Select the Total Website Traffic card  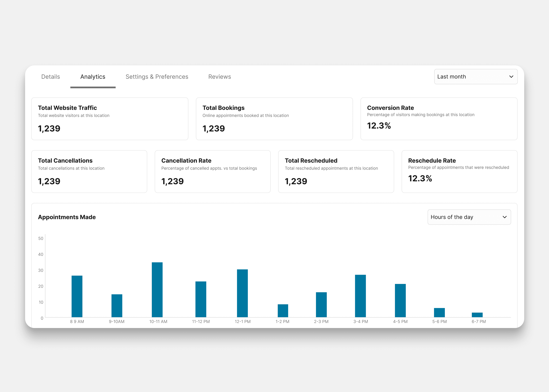(110, 119)
